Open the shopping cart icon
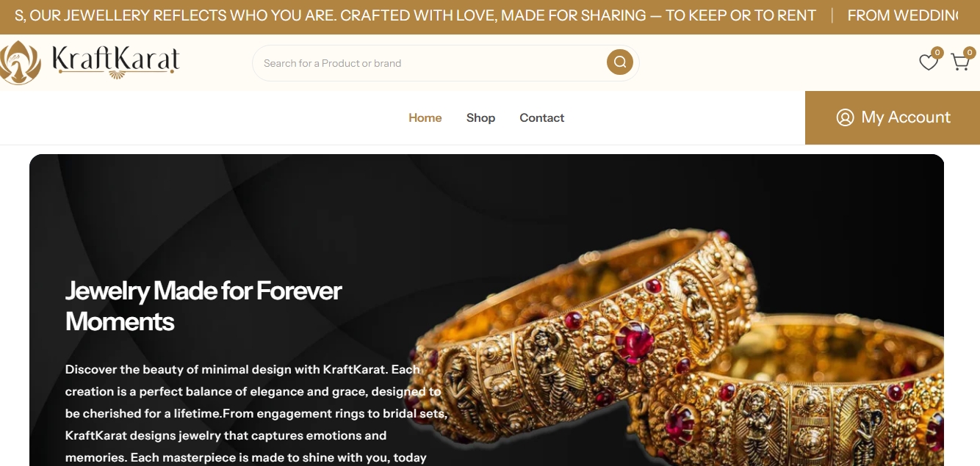Viewport: 980px width, 466px height. [960, 63]
